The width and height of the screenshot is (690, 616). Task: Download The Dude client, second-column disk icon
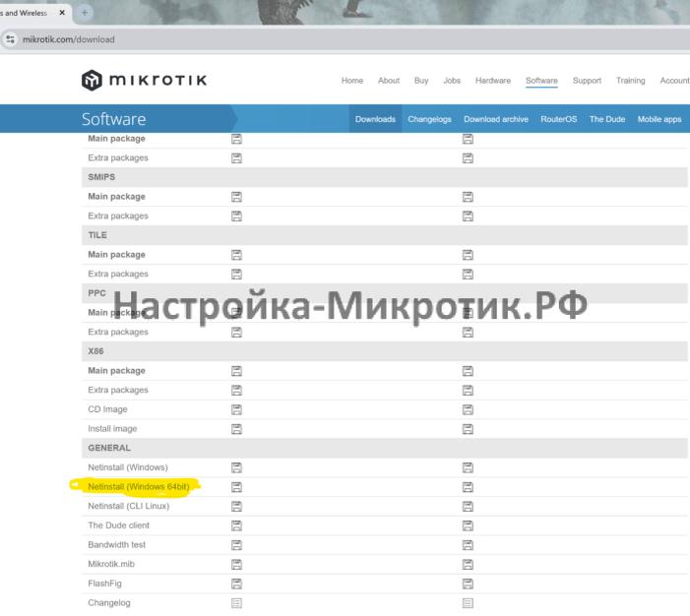pyautogui.click(x=468, y=525)
